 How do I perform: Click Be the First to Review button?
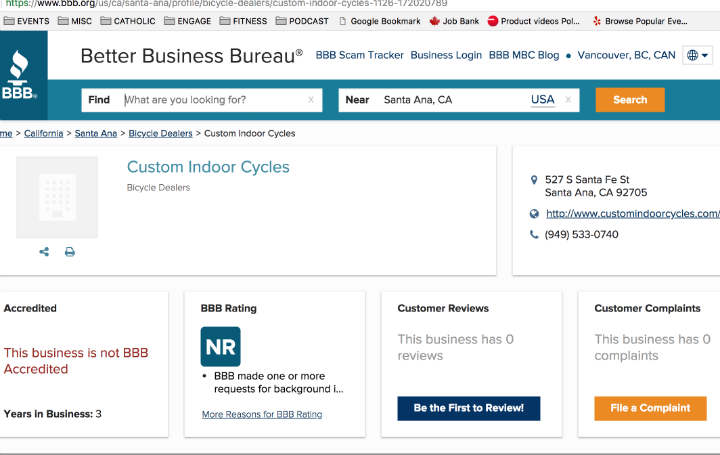click(469, 408)
